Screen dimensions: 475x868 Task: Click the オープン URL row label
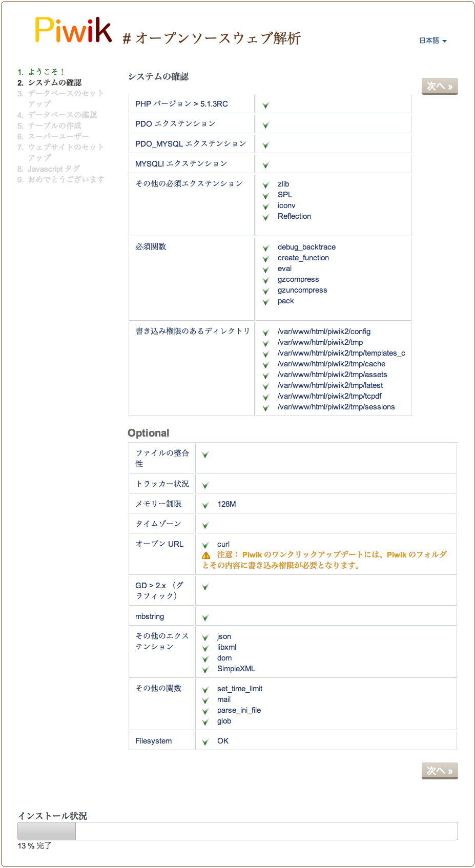click(x=159, y=544)
